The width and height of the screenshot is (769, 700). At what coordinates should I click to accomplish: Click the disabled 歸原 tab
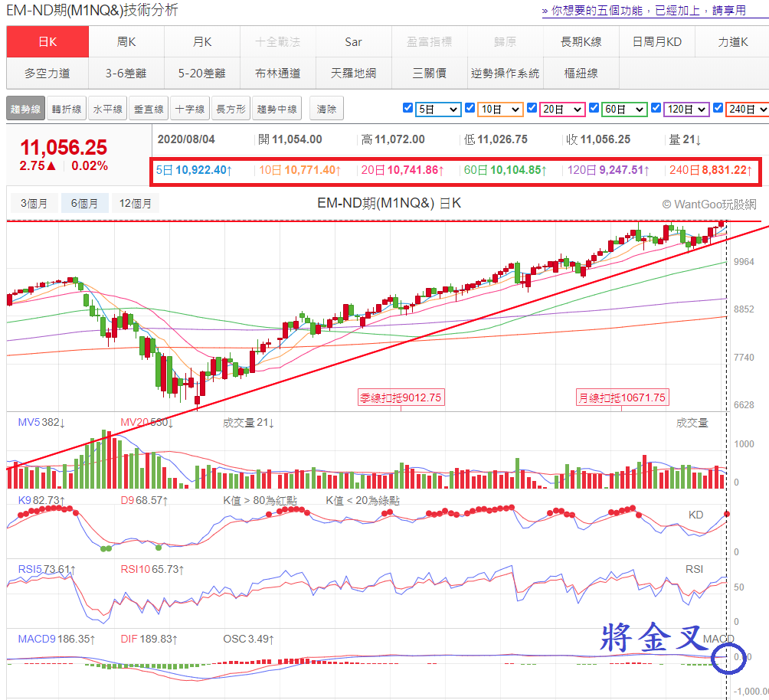point(506,41)
